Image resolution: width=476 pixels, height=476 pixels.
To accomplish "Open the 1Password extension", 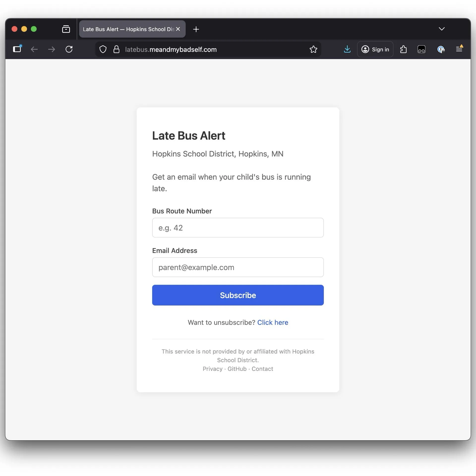I will (441, 49).
